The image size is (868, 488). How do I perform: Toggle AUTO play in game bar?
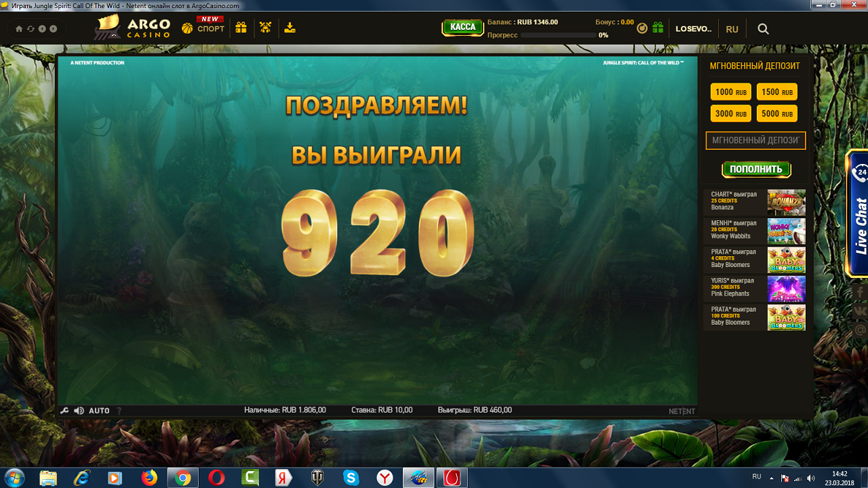coord(99,411)
